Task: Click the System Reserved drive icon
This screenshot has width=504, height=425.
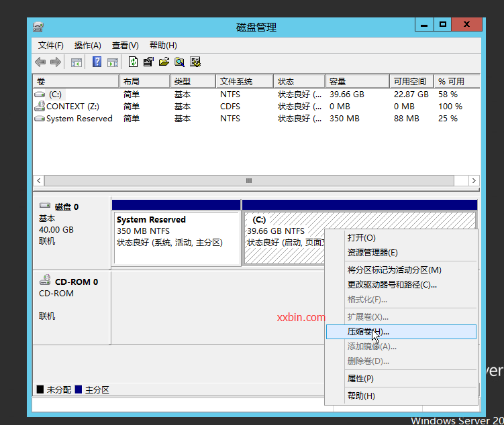Action: [40, 119]
